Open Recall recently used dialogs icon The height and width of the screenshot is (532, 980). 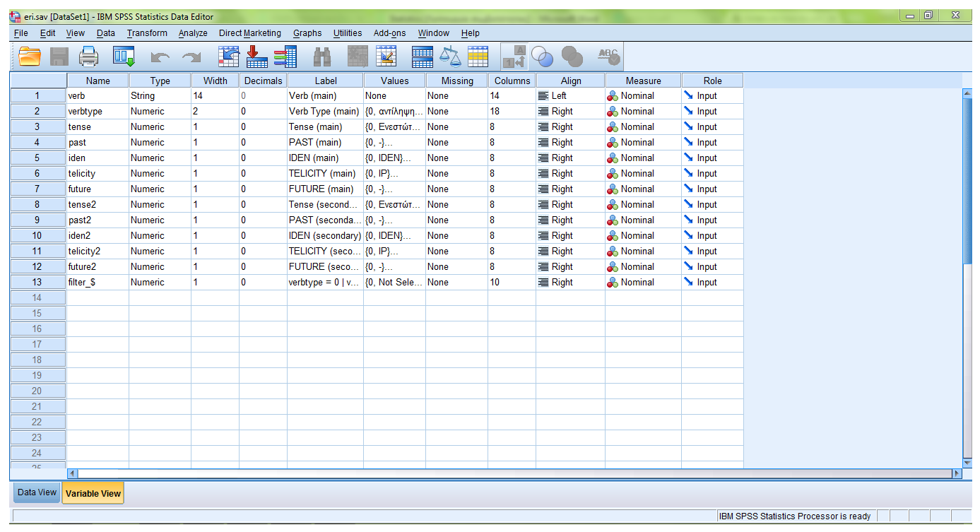pyautogui.click(x=124, y=57)
